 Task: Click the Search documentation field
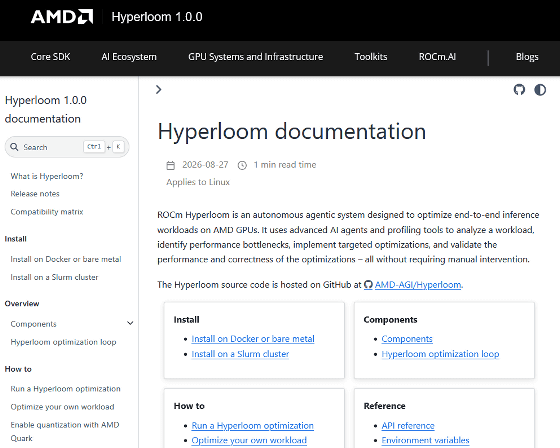click(67, 147)
